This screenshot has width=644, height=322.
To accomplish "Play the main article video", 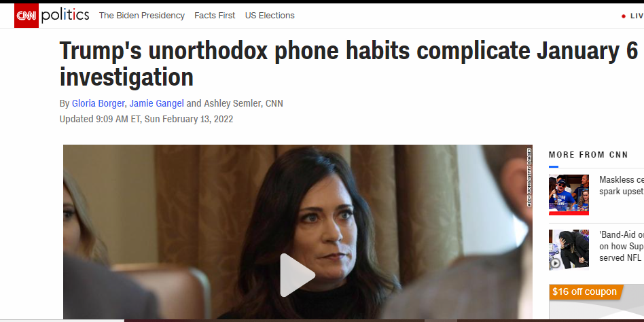I will [298, 274].
